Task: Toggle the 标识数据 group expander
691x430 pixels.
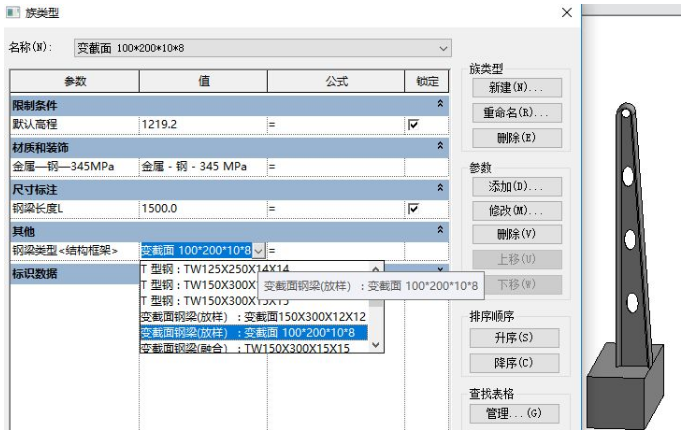Action: [x=440, y=269]
